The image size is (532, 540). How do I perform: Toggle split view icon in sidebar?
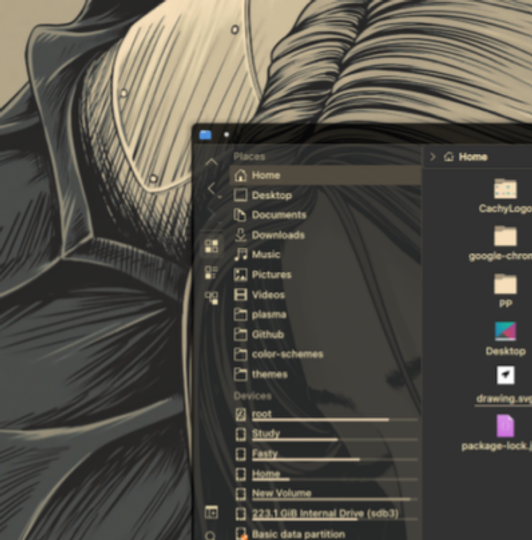pos(211,512)
